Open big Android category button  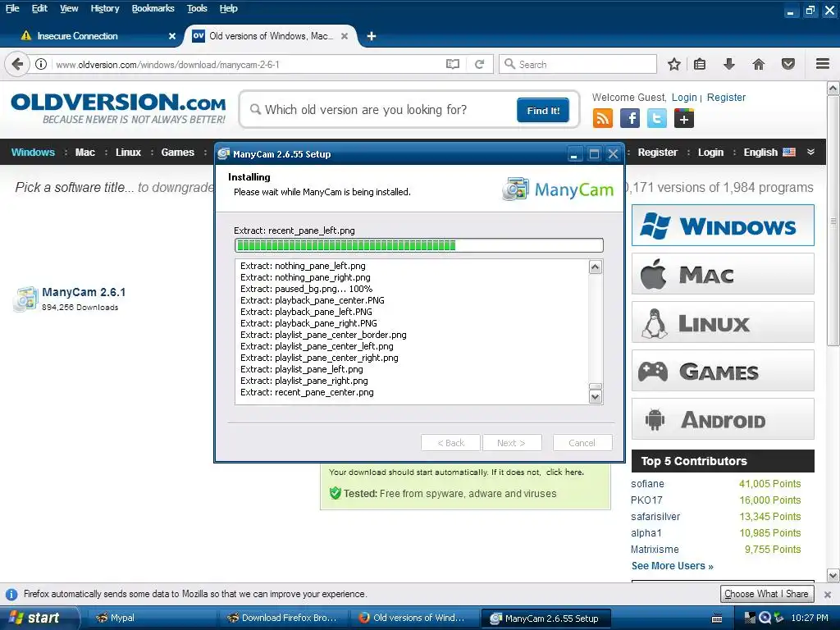(723, 419)
